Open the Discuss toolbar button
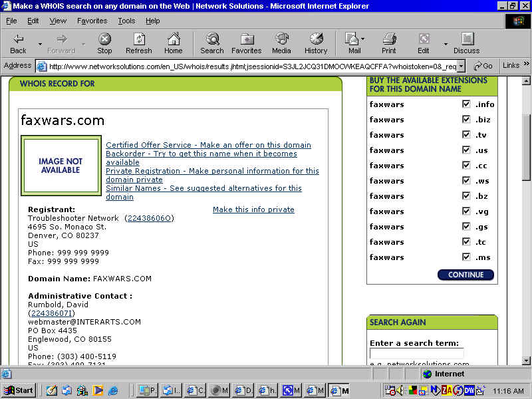This screenshot has height=399, width=532. coord(467,43)
